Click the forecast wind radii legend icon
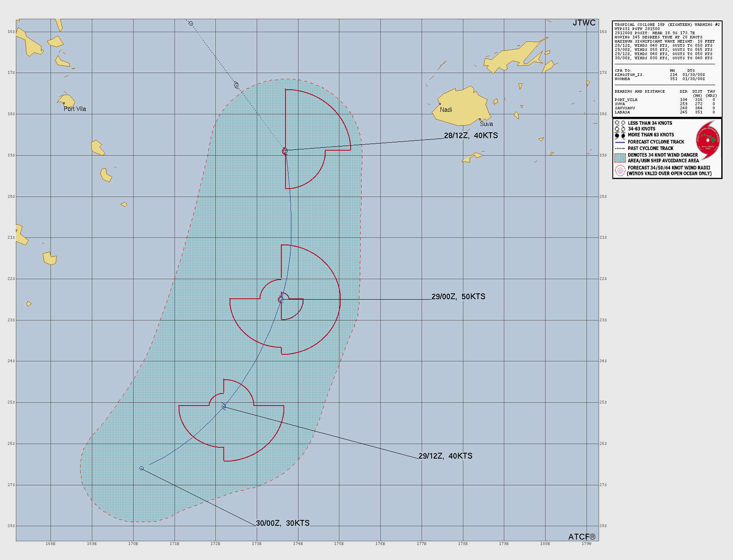Viewport: 733px width, 560px height. click(x=620, y=170)
